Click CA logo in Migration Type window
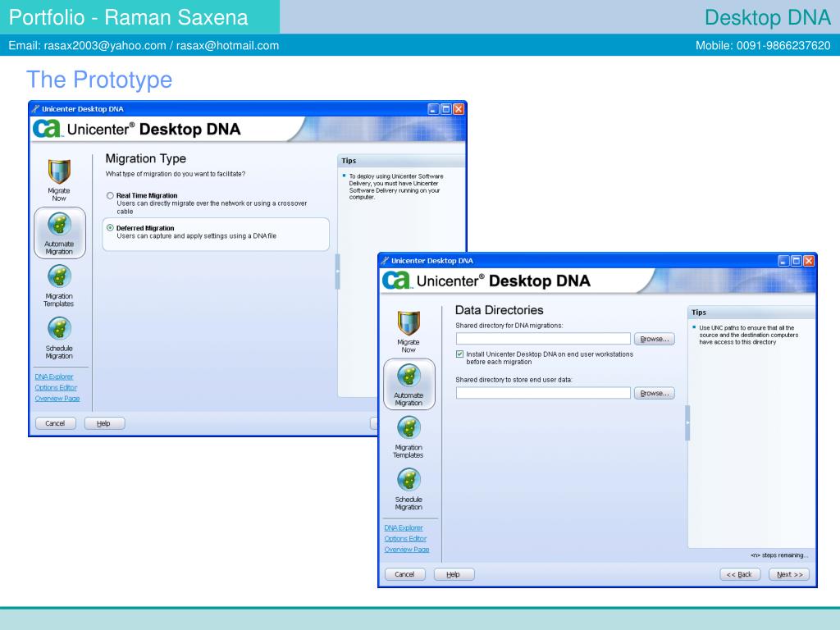 coord(47,129)
